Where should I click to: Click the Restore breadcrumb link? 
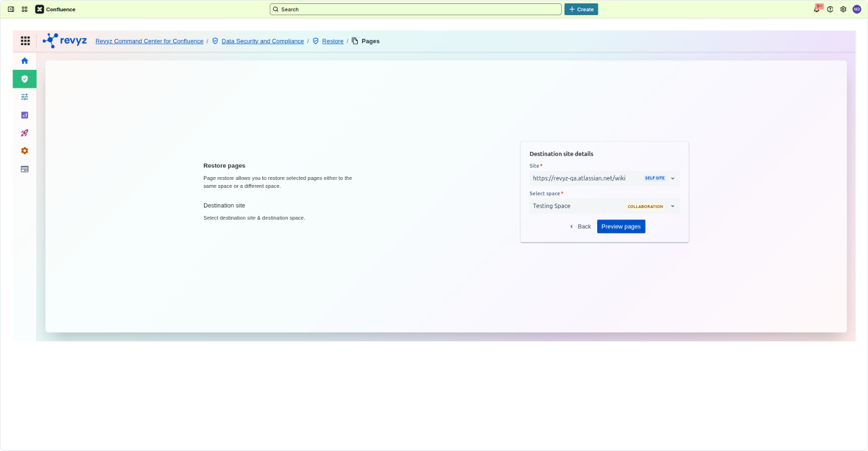333,41
